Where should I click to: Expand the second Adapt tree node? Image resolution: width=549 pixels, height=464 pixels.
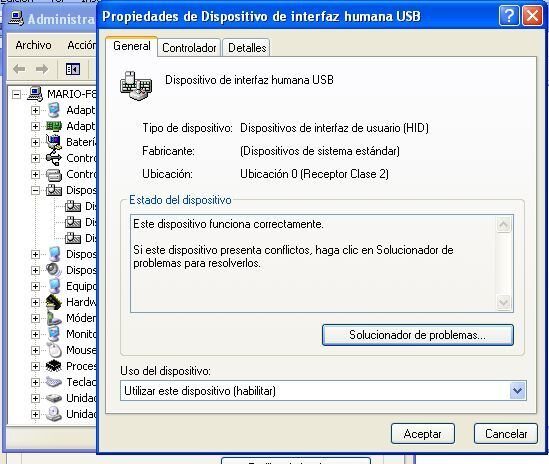tap(35, 126)
